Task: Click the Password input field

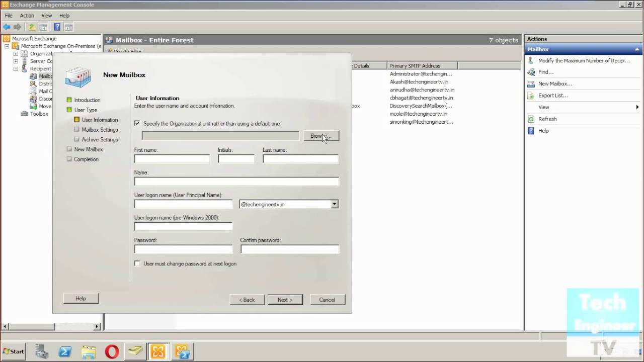Action: point(183,249)
